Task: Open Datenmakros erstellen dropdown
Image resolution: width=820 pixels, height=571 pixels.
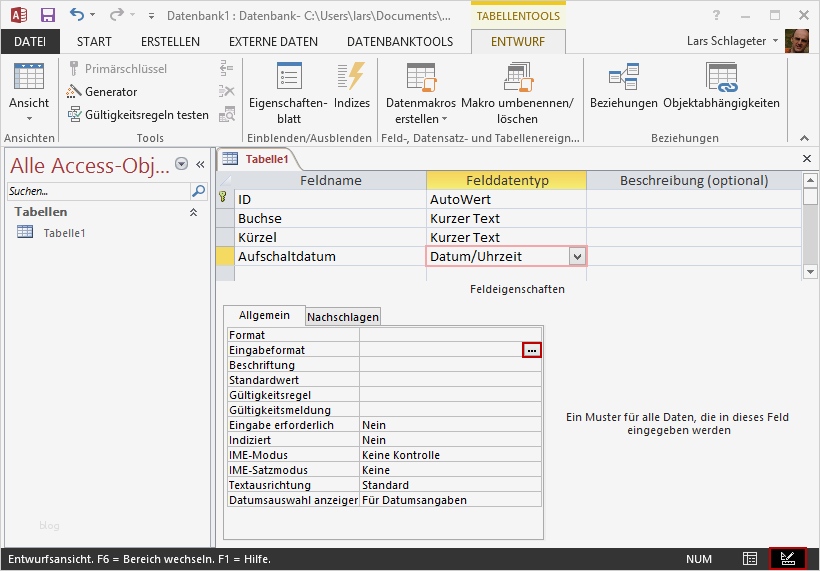Action: (x=421, y=93)
